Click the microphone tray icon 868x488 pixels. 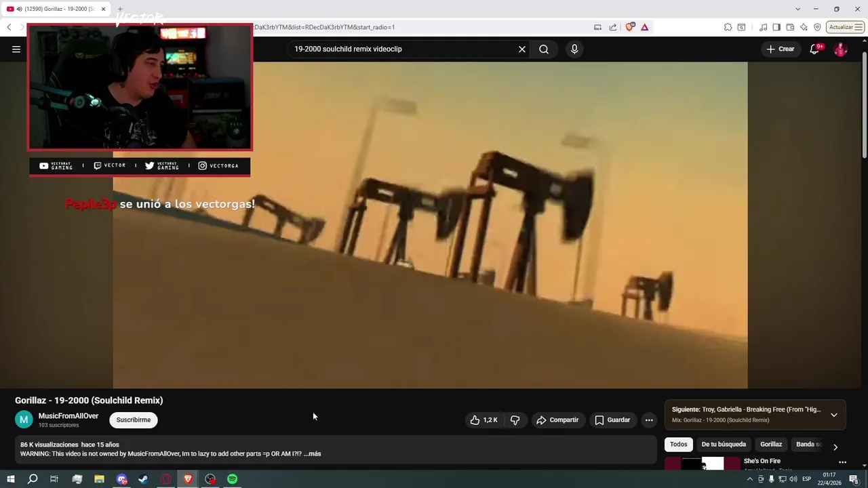tap(771, 479)
